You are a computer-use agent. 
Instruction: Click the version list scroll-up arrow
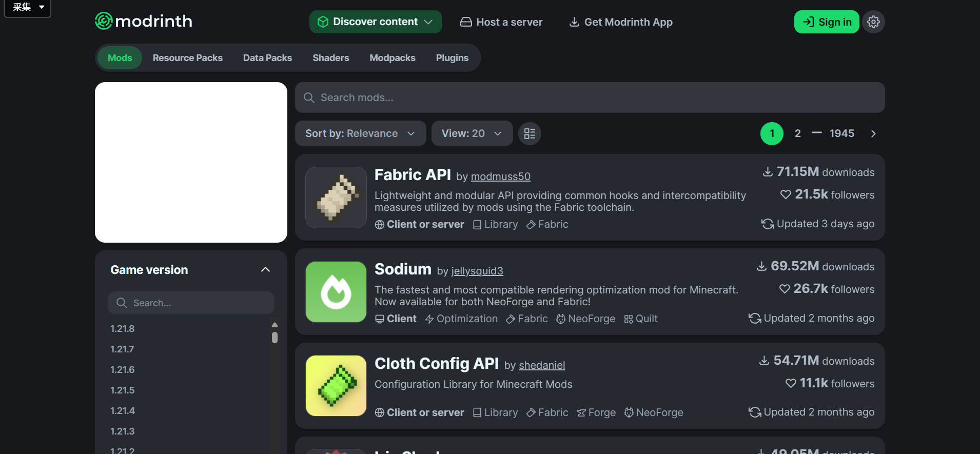click(275, 325)
